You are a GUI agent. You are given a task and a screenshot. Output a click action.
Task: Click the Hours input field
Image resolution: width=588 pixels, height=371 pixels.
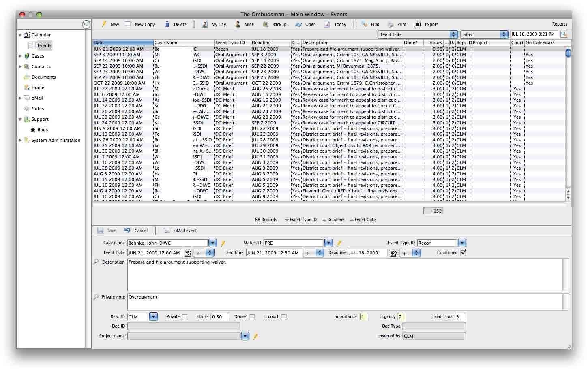(219, 317)
